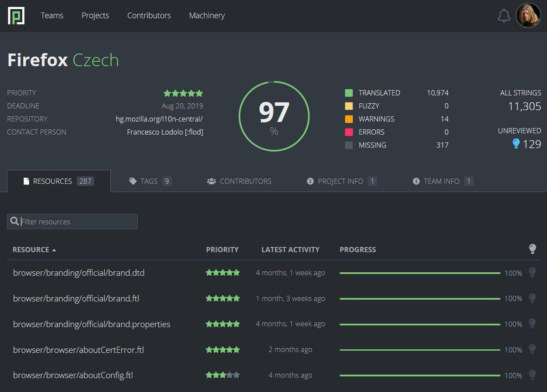Open the notifications bell
547x392 pixels.
504,15
